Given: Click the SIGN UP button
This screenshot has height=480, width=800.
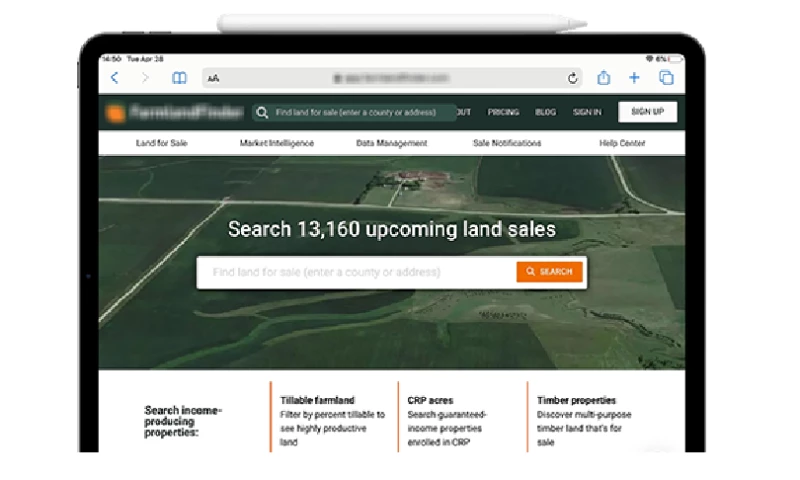Looking at the screenshot, I should 647,112.
